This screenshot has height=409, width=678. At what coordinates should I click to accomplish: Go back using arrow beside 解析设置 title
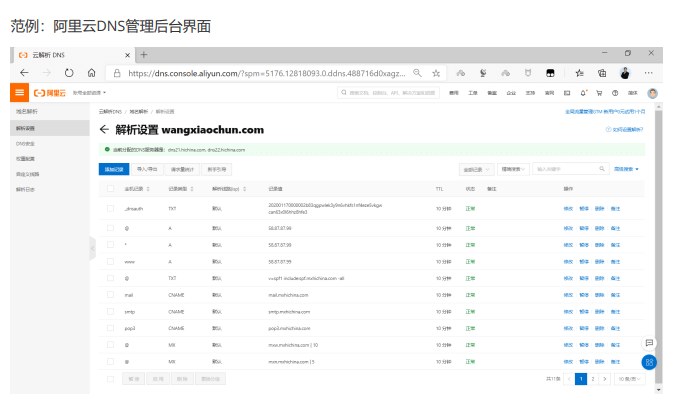[104, 129]
